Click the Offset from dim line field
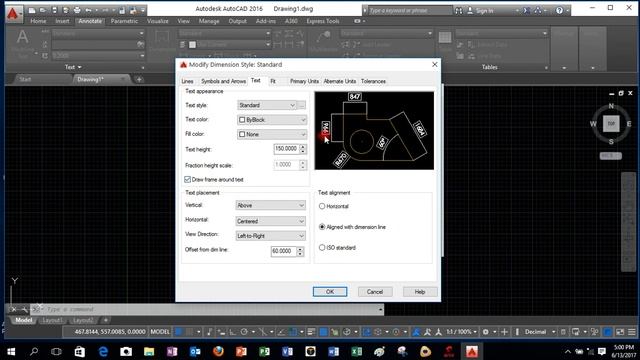 pyautogui.click(x=284, y=251)
